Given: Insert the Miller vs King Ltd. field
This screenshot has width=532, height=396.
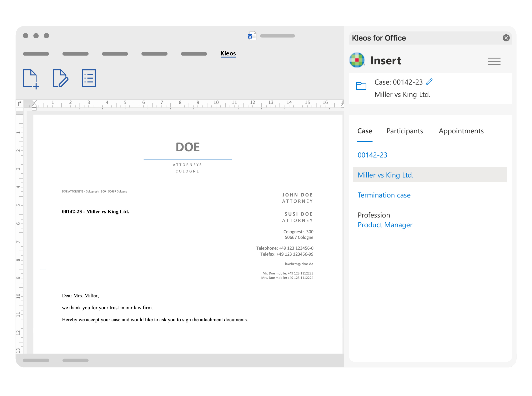Looking at the screenshot, I should click(x=385, y=175).
